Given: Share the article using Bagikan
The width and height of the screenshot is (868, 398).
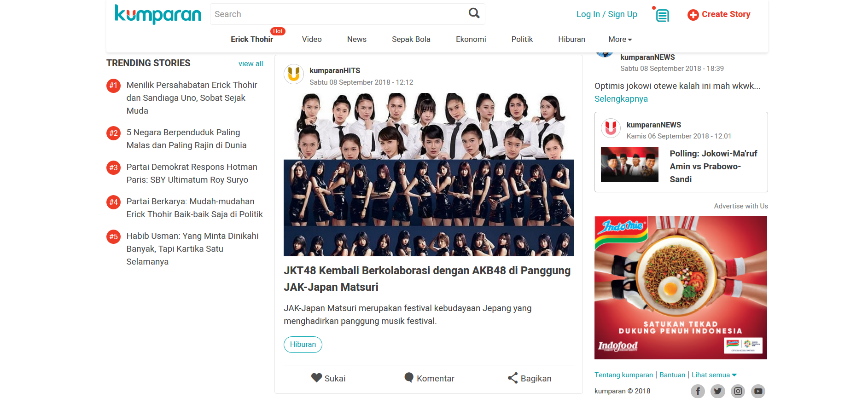Looking at the screenshot, I should (x=530, y=378).
